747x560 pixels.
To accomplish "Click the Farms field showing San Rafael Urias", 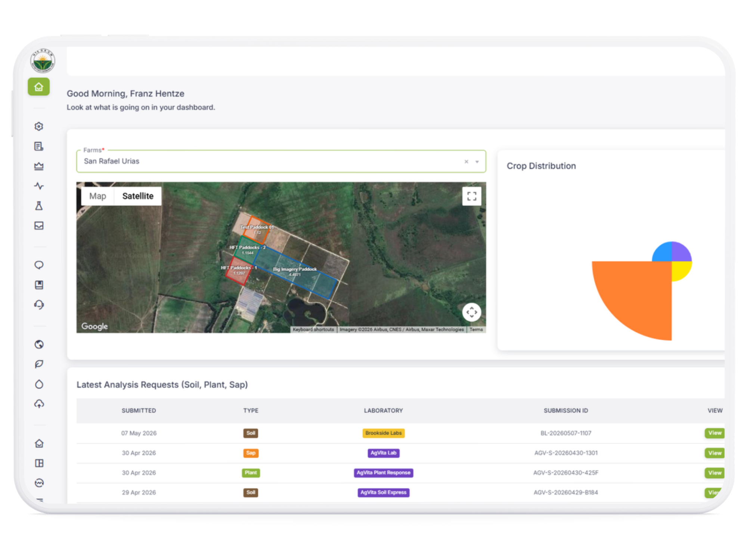I will [281, 161].
